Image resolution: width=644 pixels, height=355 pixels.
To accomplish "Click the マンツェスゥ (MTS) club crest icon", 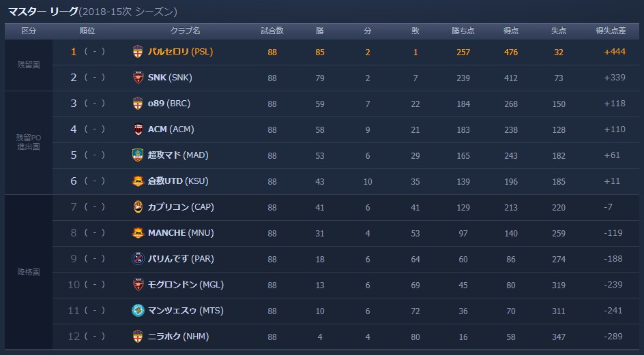I will [x=138, y=310].
